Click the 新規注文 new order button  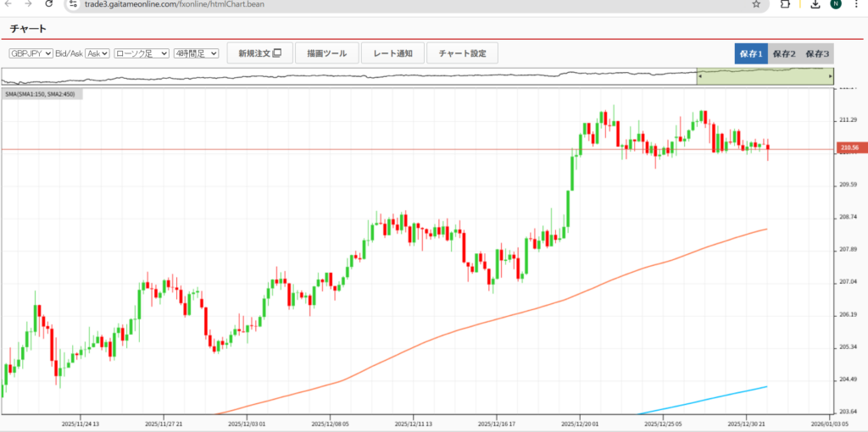[259, 53]
